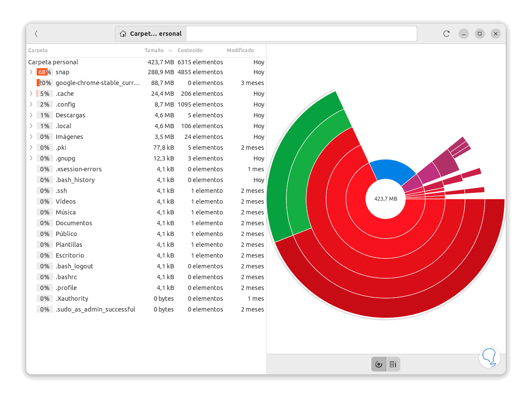Click the 20% usage bar for google-chrome

click(45, 83)
